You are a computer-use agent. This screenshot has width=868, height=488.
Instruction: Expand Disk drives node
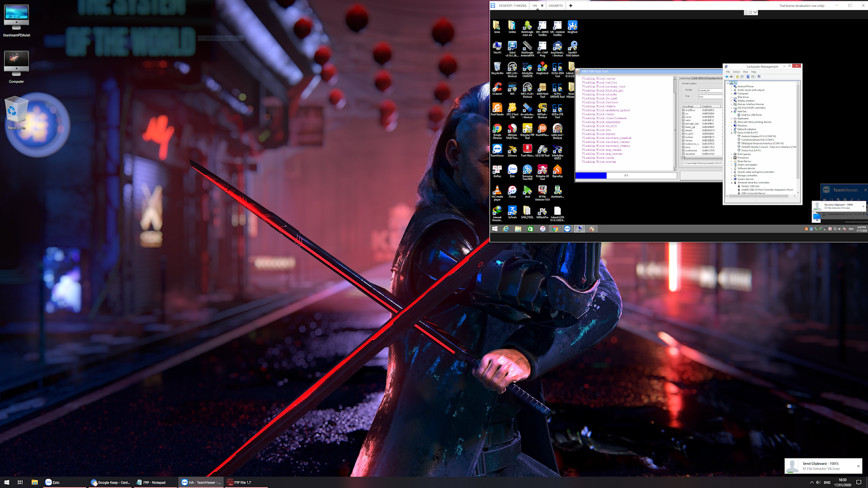732,97
